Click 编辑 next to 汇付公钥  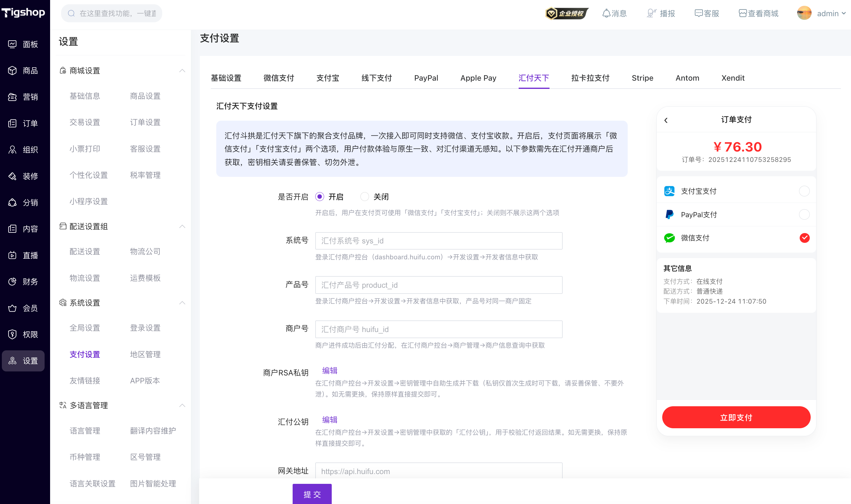pos(329,419)
